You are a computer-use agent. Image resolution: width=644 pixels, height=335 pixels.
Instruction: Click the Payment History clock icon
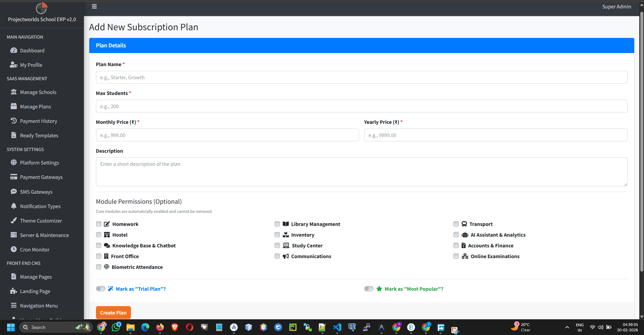point(14,121)
